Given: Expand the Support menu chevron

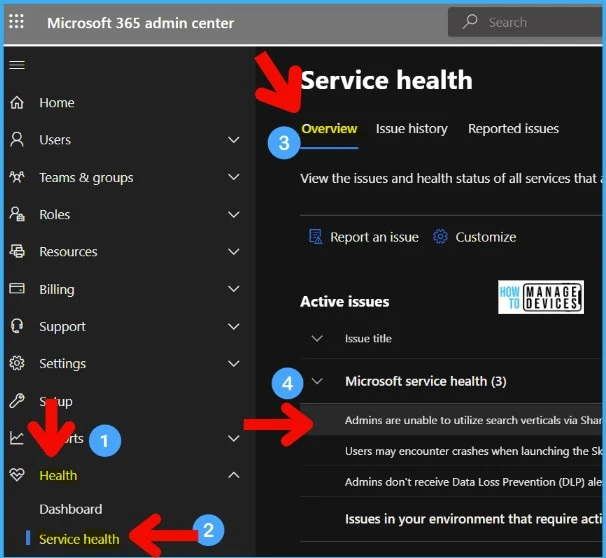Looking at the screenshot, I should pyautogui.click(x=233, y=327).
